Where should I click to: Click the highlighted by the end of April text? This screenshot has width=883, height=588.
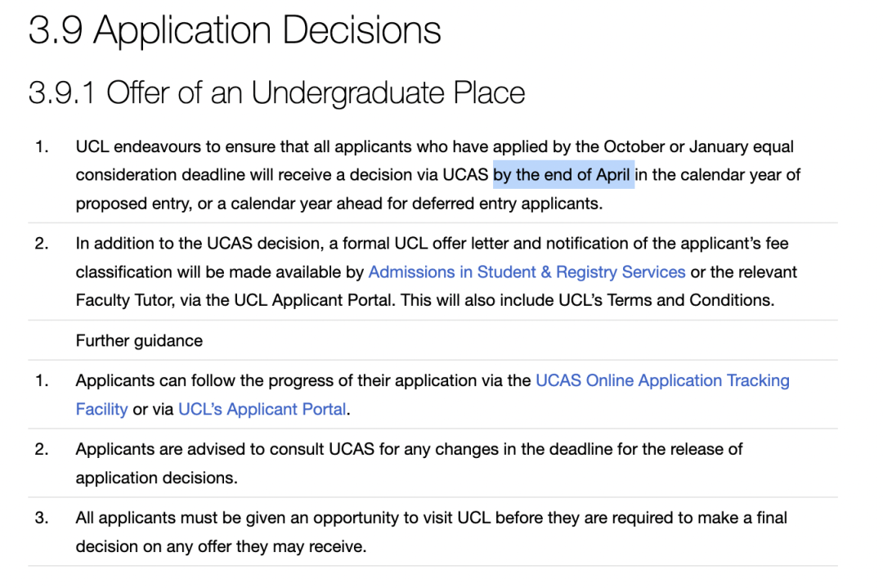coord(562,174)
